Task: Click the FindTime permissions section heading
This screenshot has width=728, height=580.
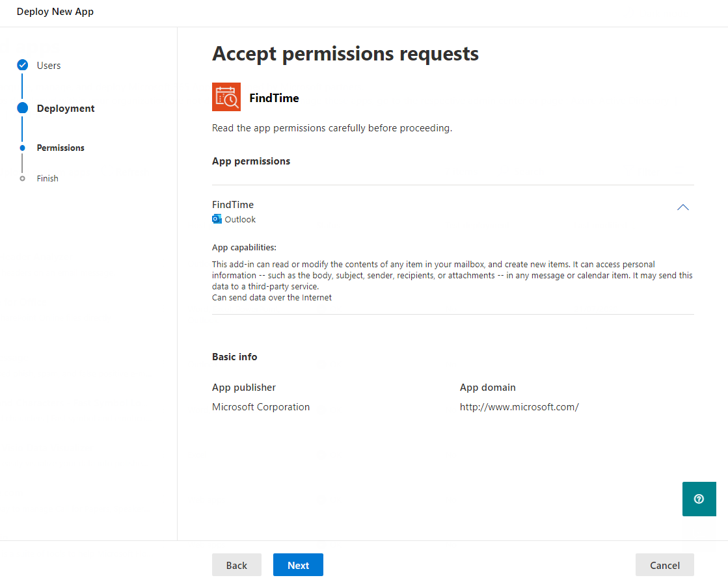Action: point(233,205)
